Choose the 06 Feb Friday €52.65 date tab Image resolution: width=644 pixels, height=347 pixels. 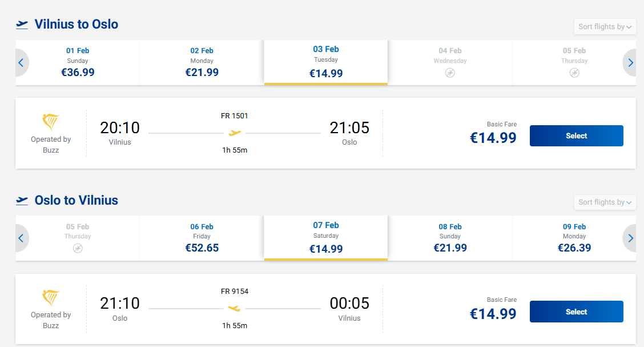[x=202, y=238]
